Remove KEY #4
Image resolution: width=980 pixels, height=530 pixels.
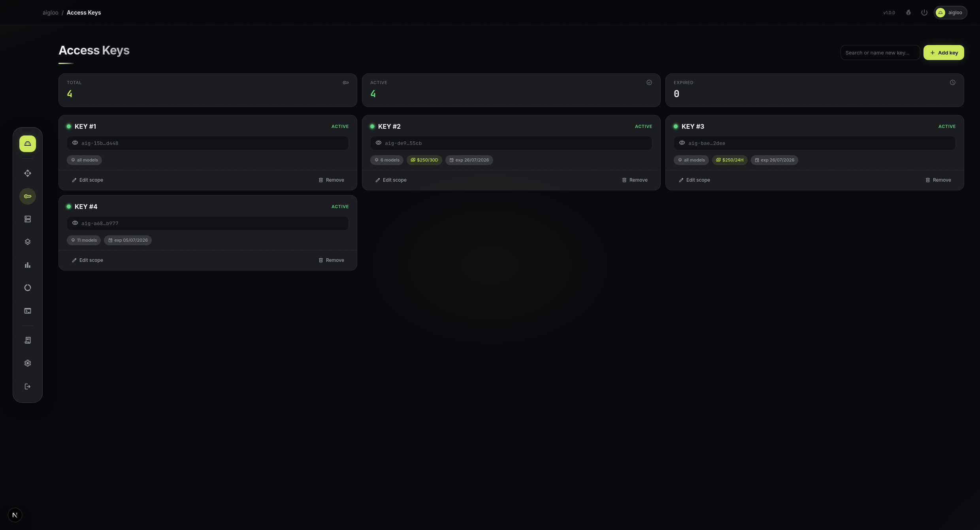[331, 260]
